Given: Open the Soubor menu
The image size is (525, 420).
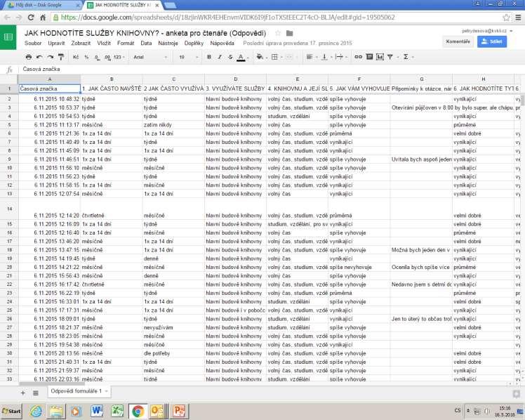Looking at the screenshot, I should (x=33, y=44).
